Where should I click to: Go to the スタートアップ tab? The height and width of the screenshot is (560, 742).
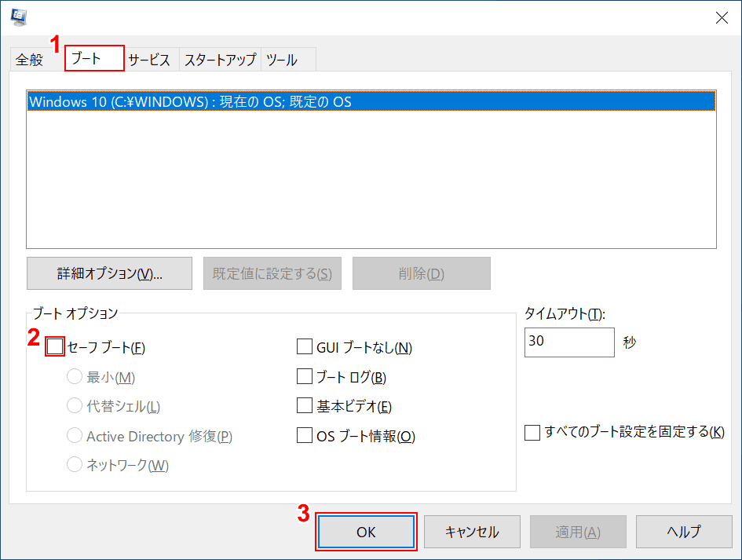point(220,60)
